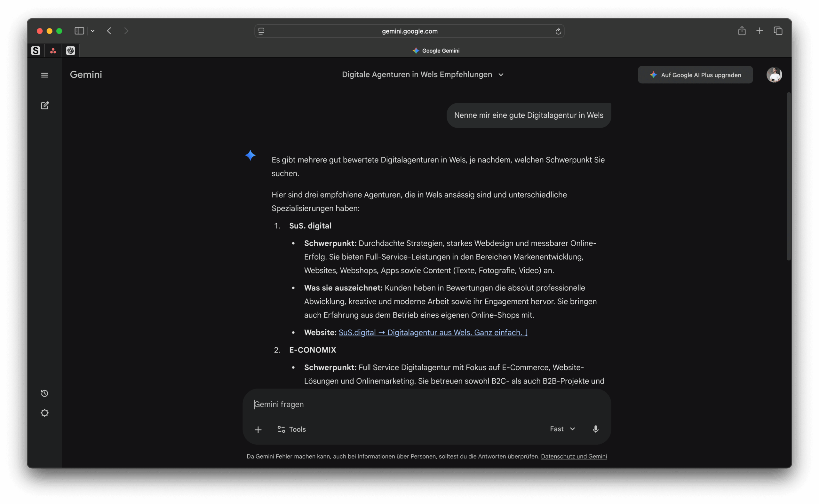Open sidebar options chevron next to sidebar button
Viewport: 819px width, 504px height.
pyautogui.click(x=93, y=31)
